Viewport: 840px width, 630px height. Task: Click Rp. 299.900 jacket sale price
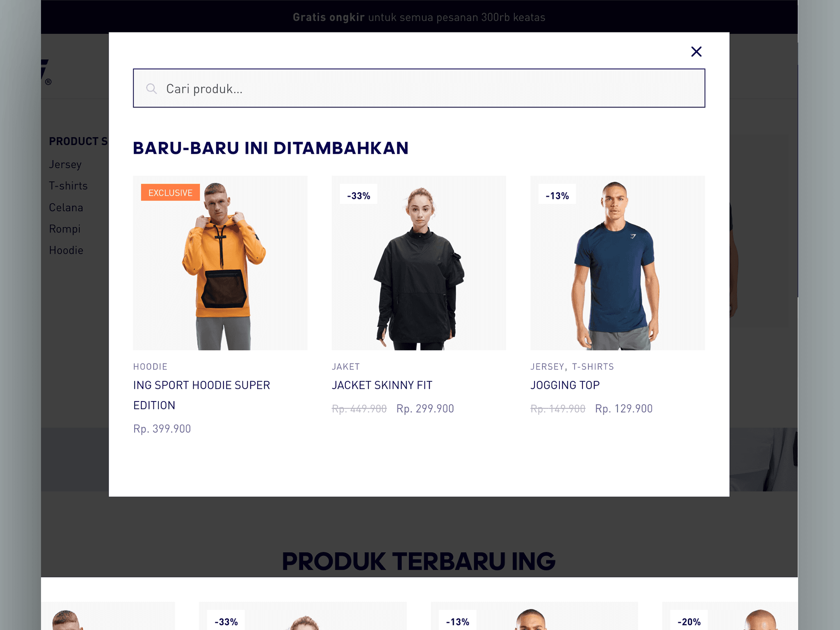pos(425,409)
